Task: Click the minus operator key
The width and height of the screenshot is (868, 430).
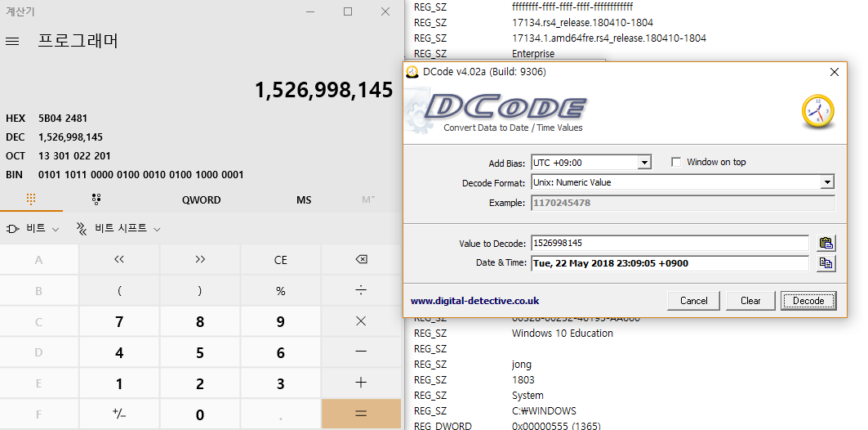Action: tap(361, 352)
